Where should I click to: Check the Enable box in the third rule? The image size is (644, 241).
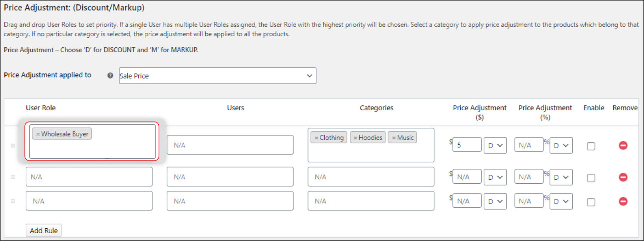pyautogui.click(x=591, y=202)
